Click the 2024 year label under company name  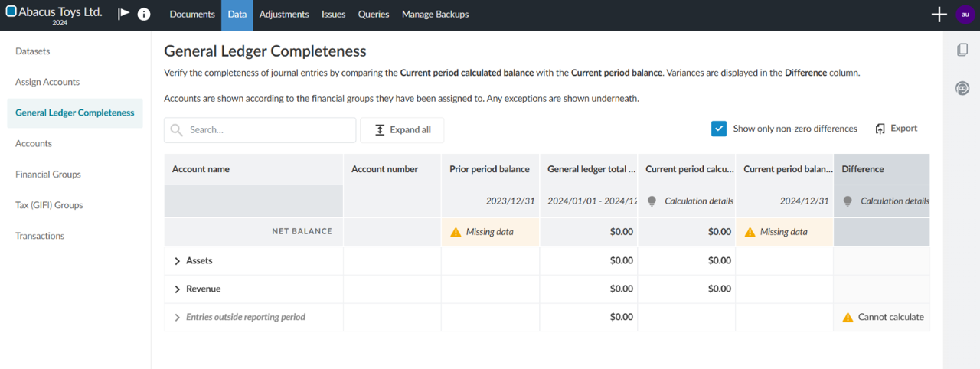click(x=60, y=23)
